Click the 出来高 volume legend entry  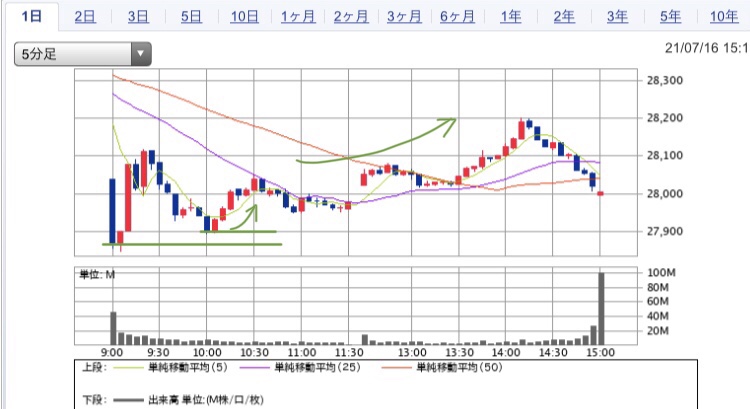pyautogui.click(x=188, y=400)
